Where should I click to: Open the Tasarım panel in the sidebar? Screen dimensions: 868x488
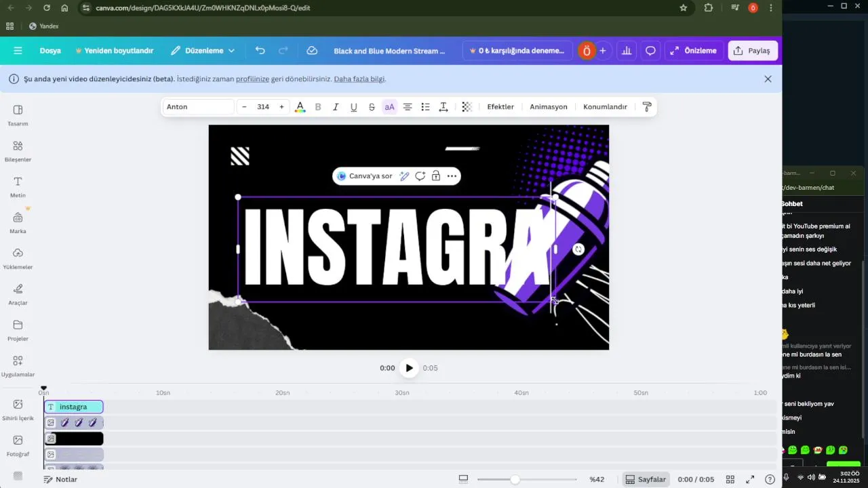click(18, 115)
